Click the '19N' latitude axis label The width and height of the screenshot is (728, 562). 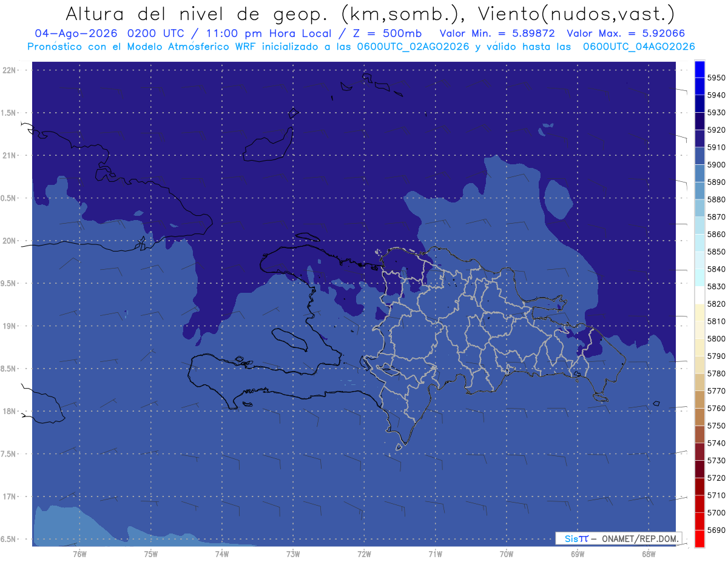pyautogui.click(x=10, y=326)
